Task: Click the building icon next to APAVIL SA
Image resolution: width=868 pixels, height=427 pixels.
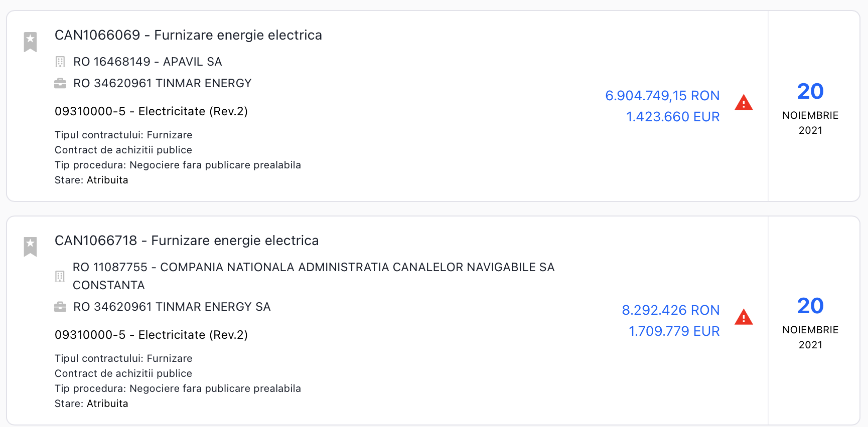Action: 60,62
